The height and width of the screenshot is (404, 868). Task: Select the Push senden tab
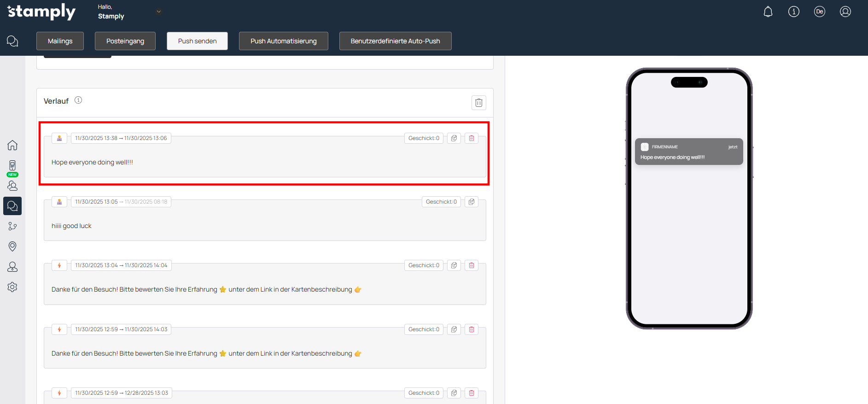pos(197,41)
